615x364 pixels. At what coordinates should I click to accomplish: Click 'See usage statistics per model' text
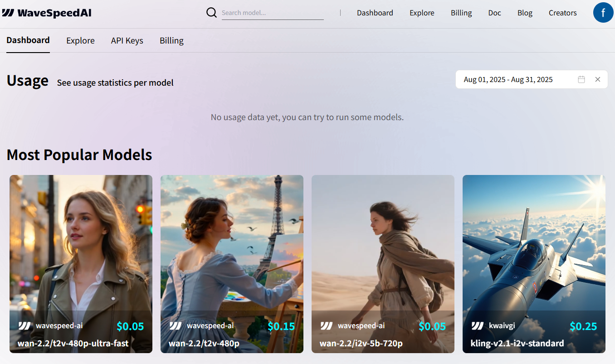[115, 83]
